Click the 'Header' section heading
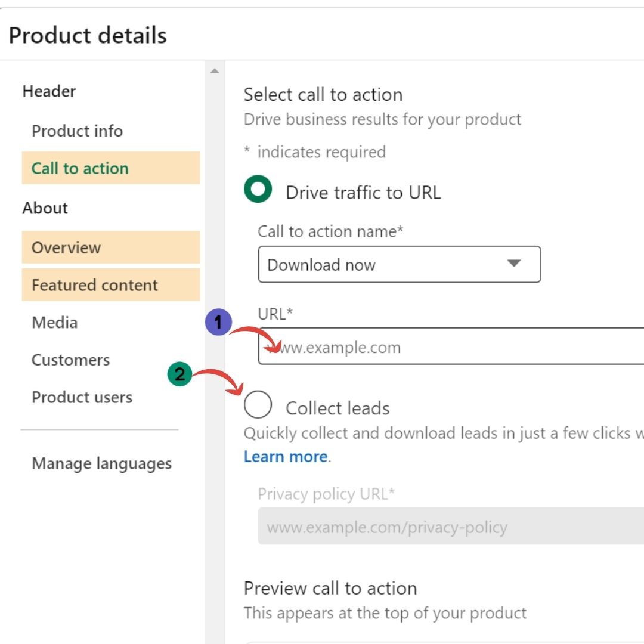644x644 pixels. (x=49, y=91)
